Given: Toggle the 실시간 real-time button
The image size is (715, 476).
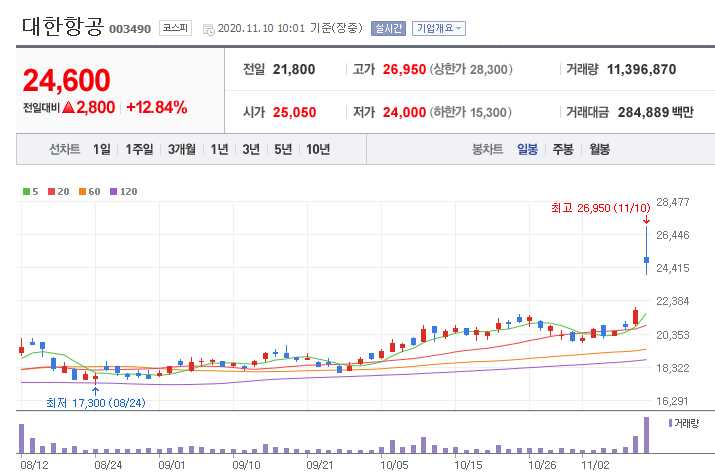Looking at the screenshot, I should 388,28.
